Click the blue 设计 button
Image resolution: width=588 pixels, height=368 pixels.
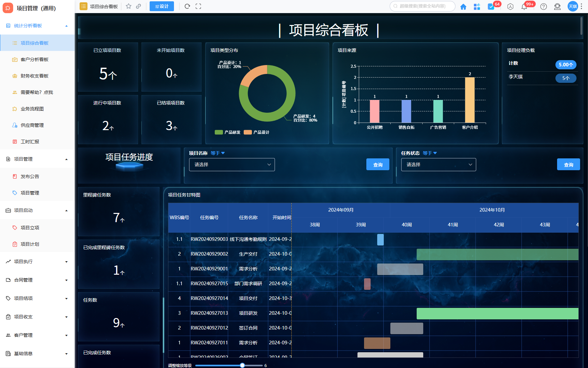click(x=161, y=6)
